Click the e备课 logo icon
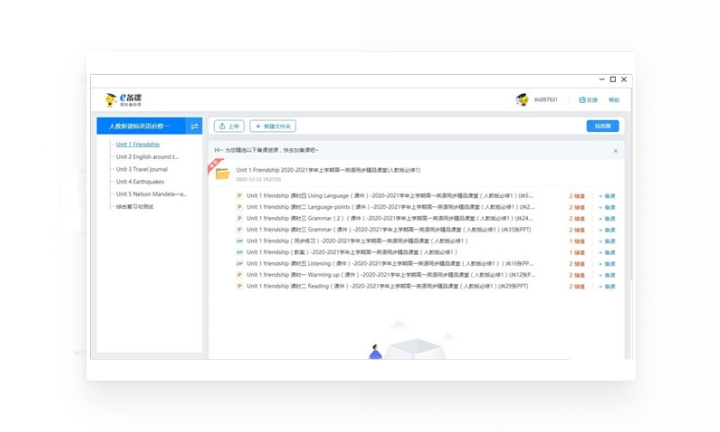The width and height of the screenshot is (720, 432). pos(111,100)
